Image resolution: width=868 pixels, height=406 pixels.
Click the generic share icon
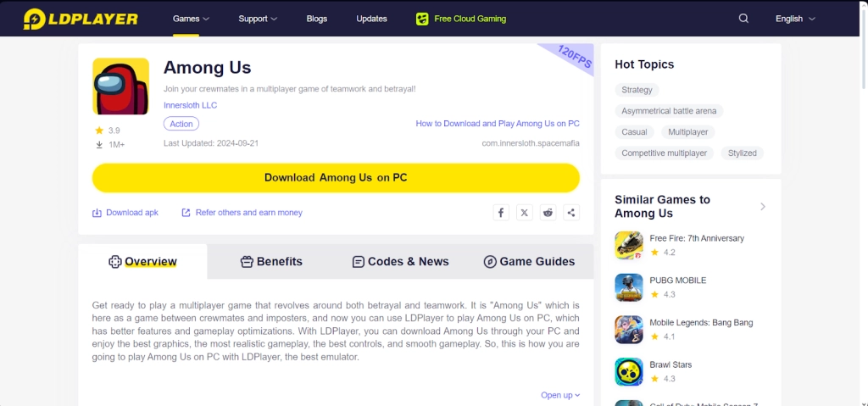click(x=571, y=213)
